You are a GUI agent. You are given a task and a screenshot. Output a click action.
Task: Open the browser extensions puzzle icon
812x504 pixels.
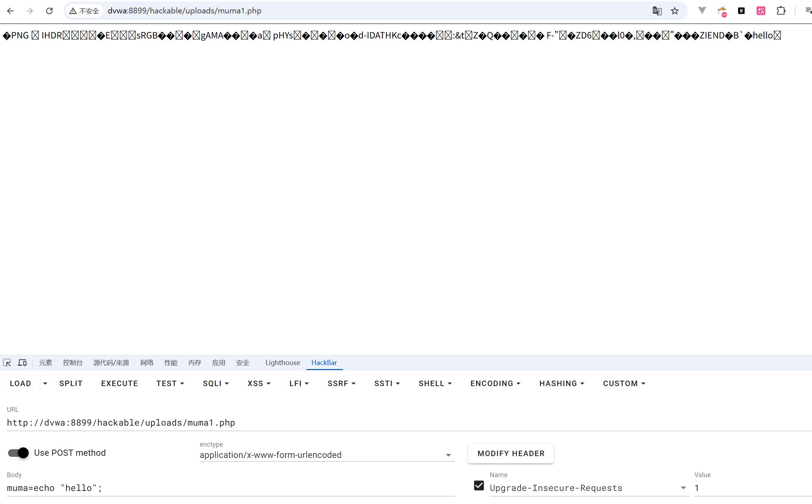pos(781,11)
